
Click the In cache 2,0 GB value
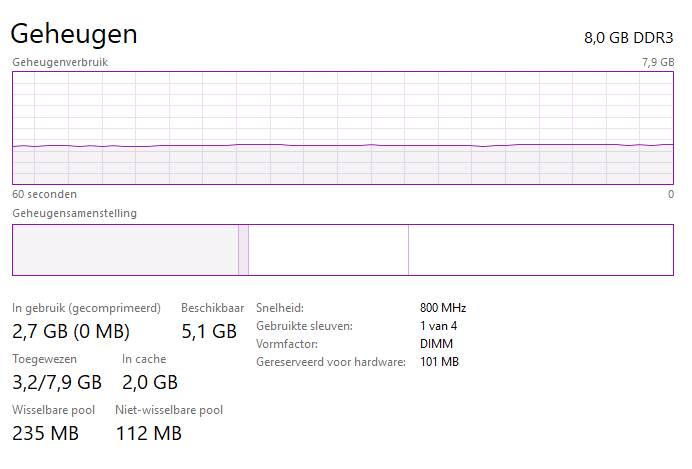[x=150, y=382]
